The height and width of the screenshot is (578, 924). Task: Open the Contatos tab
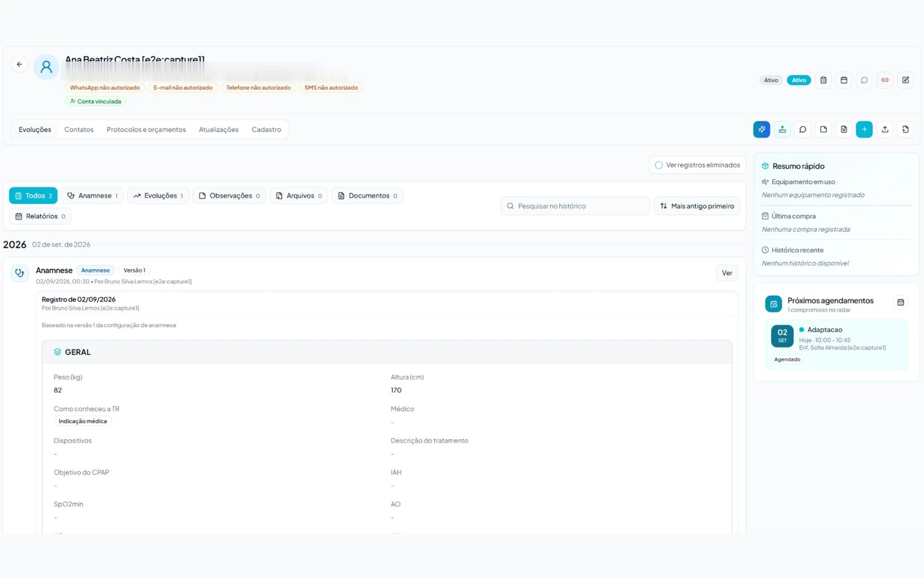point(79,130)
